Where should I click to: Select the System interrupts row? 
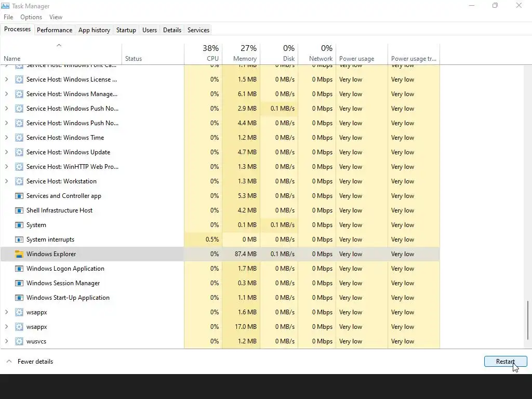click(x=220, y=240)
